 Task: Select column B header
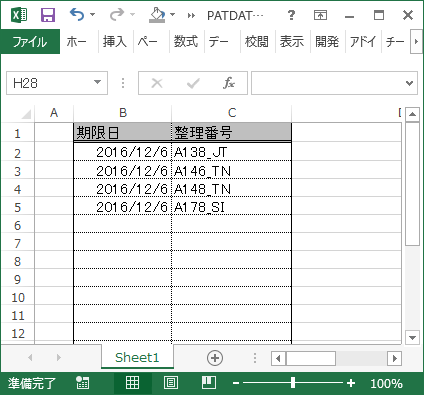point(123,113)
